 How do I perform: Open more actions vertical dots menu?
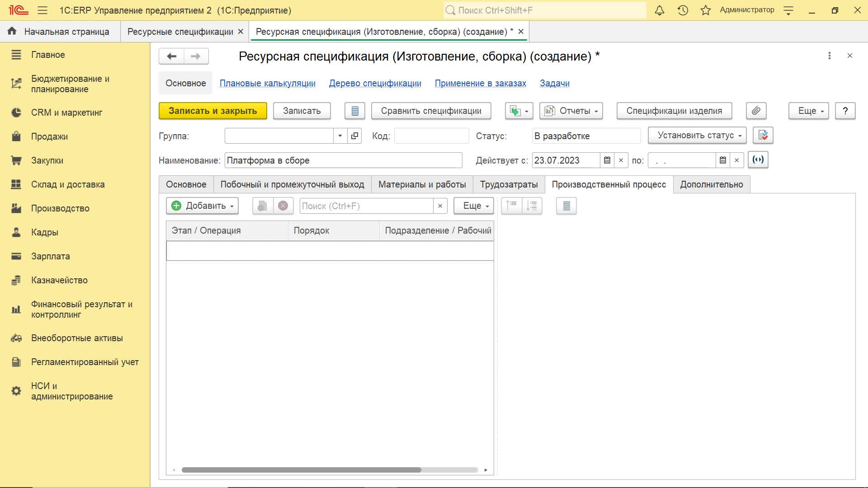829,56
